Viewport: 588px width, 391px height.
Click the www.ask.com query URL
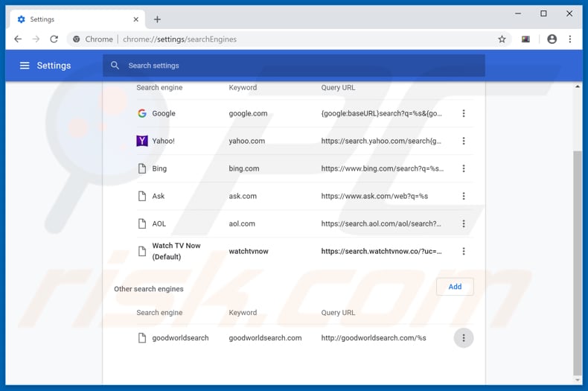pos(374,196)
